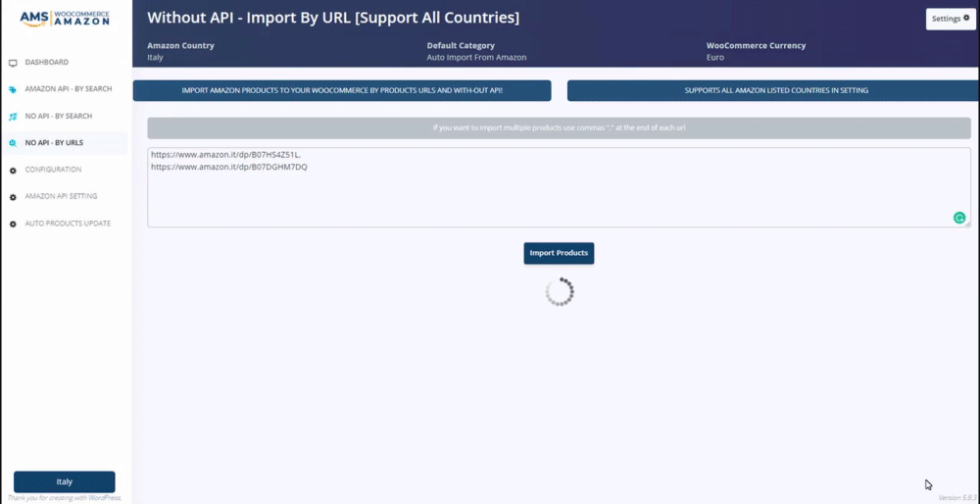Click the Settings button with gear
This screenshot has width=980, height=504.
(950, 19)
